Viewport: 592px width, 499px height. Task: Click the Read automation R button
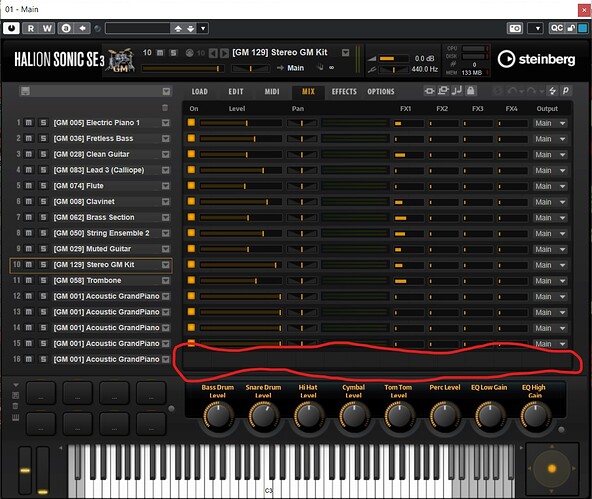[x=31, y=28]
